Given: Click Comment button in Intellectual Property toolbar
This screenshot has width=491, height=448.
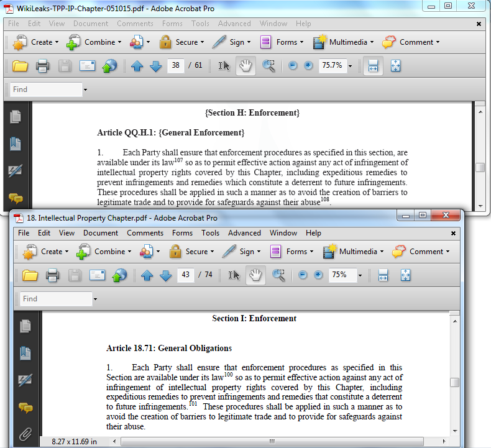Looking at the screenshot, I should (421, 252).
